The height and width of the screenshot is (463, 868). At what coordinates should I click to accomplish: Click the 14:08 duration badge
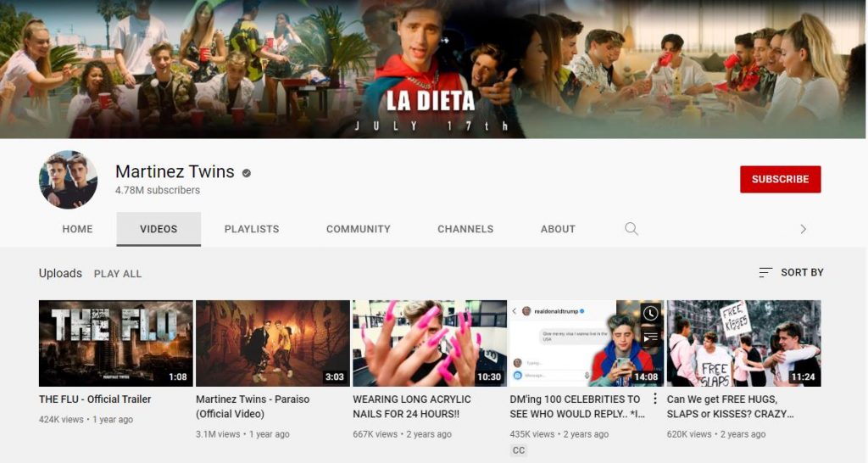tap(646, 377)
